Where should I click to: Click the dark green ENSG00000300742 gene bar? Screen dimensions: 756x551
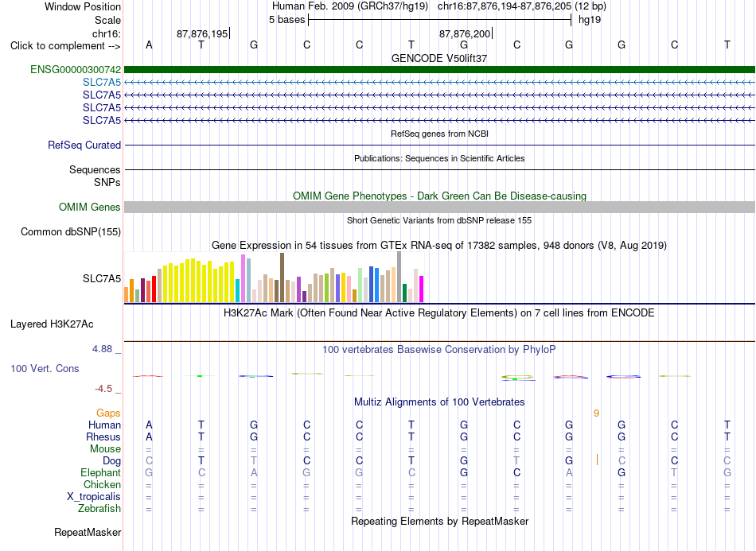pos(439,69)
